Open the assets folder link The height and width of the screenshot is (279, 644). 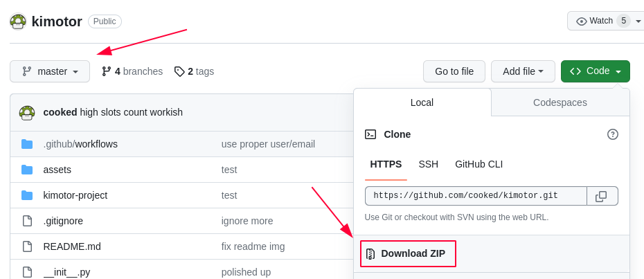[x=57, y=170]
